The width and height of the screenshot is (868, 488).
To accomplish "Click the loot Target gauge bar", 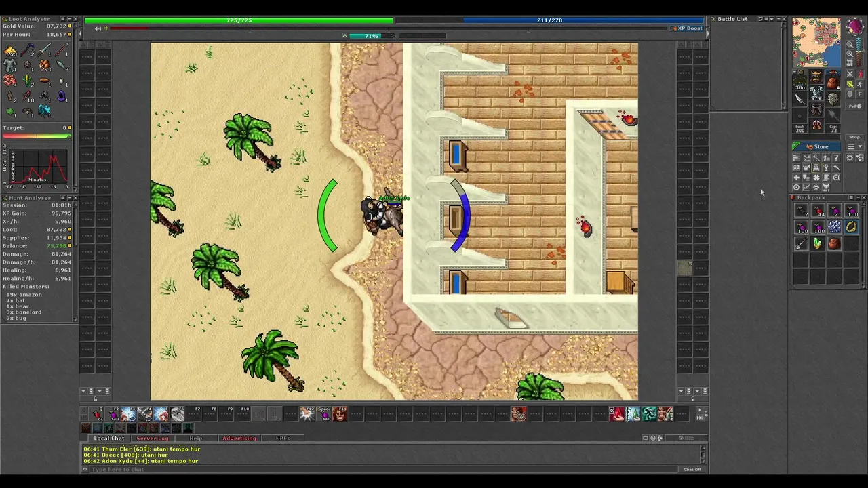I will [37, 136].
